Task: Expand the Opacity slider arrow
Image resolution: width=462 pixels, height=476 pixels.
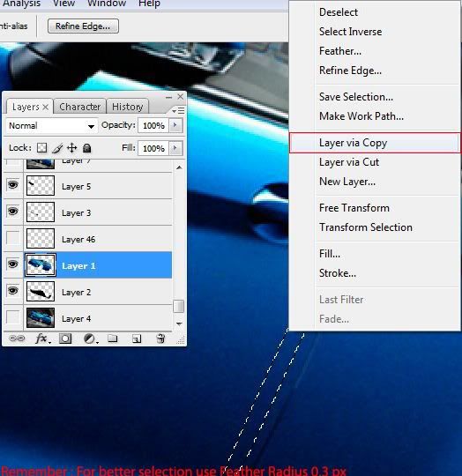Action: click(175, 125)
